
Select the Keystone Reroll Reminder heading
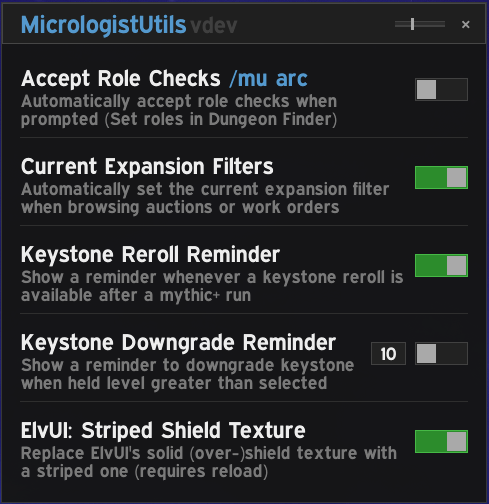click(150, 255)
